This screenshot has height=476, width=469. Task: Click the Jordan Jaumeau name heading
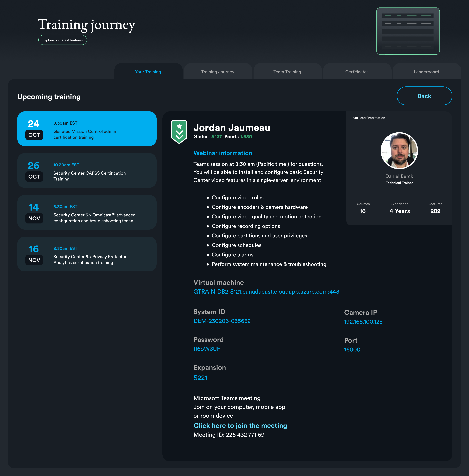coord(232,128)
